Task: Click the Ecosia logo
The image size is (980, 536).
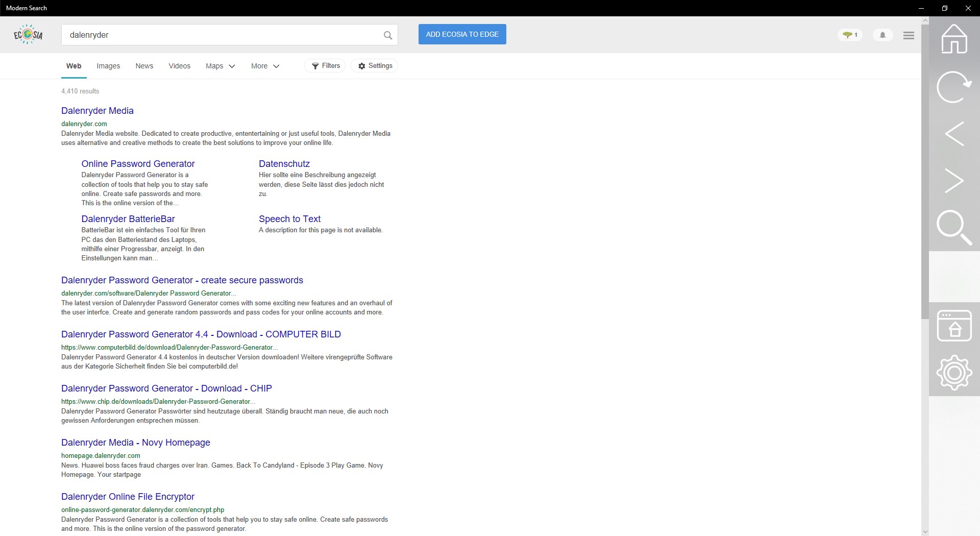Action: (28, 34)
